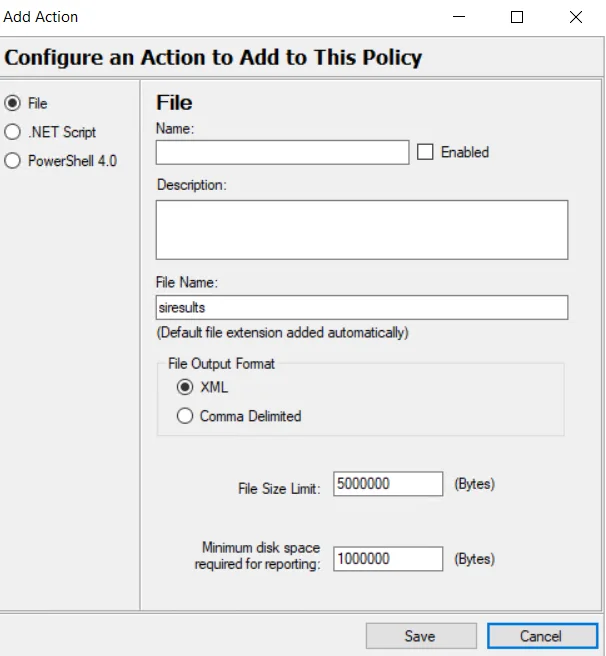The image size is (606, 656).
Task: Click the 'Description:' label
Action: (x=192, y=184)
